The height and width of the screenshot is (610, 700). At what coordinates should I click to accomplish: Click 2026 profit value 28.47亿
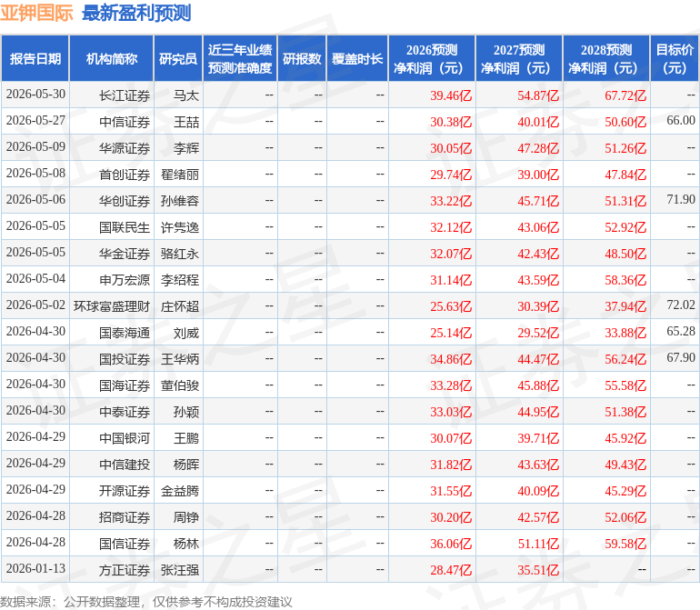pyautogui.click(x=451, y=570)
